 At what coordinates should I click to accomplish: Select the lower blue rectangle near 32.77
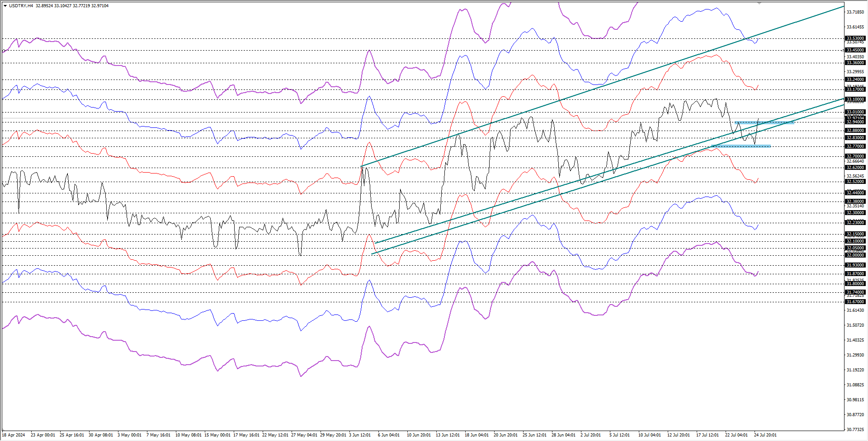tap(741, 146)
